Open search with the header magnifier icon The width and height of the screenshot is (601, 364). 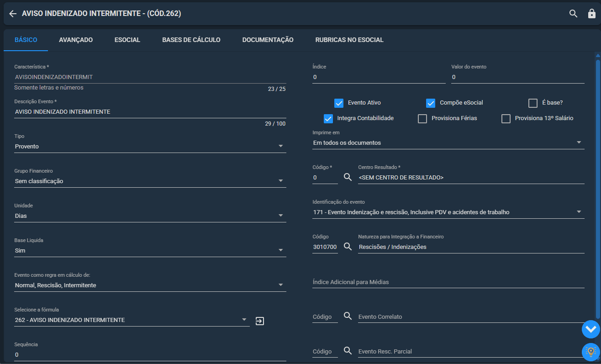coord(574,14)
